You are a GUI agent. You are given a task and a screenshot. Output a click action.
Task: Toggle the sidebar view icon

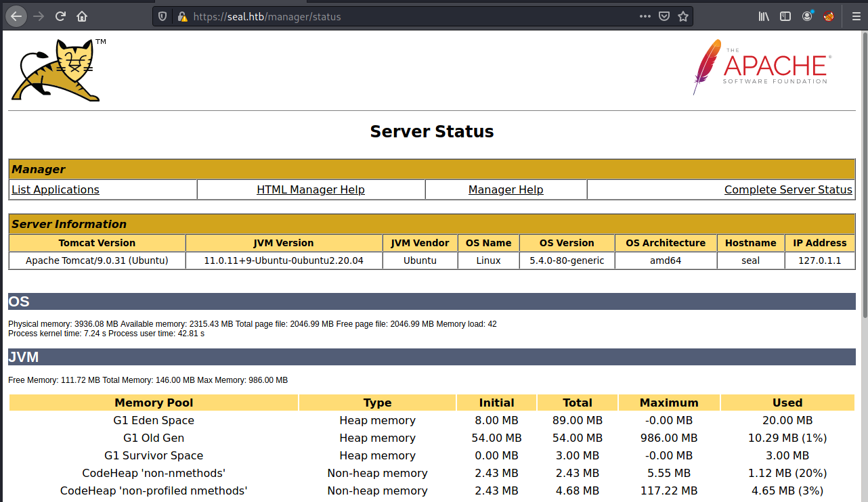785,16
